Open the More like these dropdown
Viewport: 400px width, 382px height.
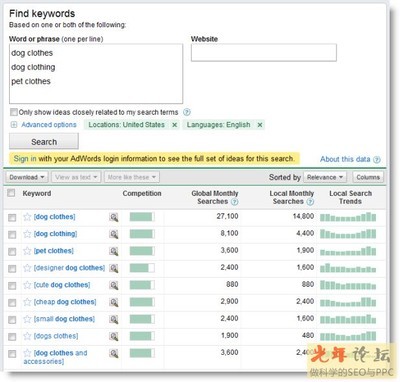(x=132, y=177)
